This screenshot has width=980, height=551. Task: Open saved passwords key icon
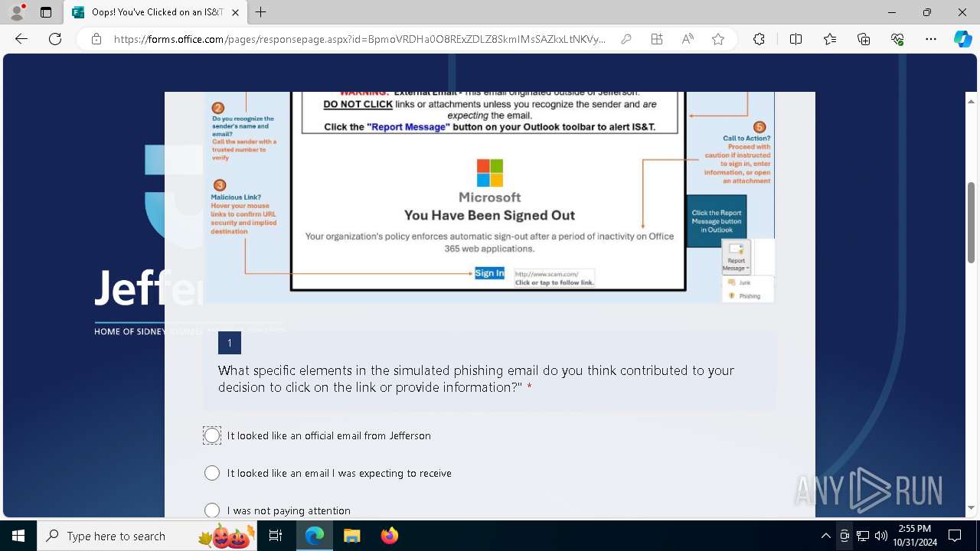pyautogui.click(x=626, y=39)
